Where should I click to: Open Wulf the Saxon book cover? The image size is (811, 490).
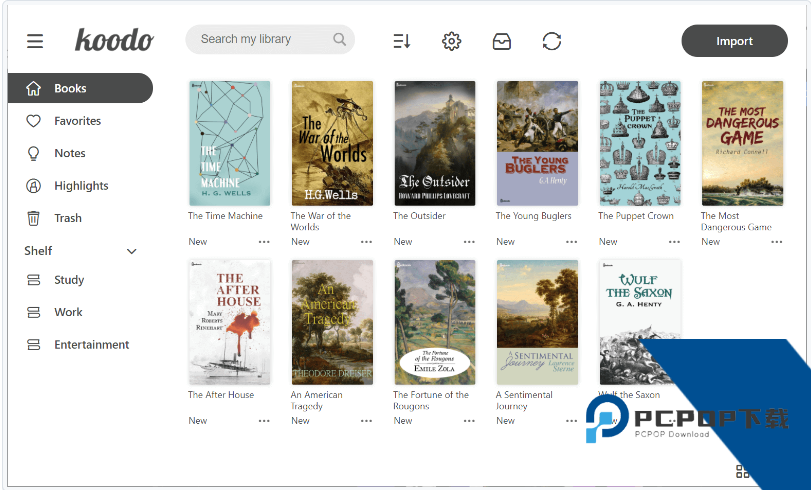[640, 322]
